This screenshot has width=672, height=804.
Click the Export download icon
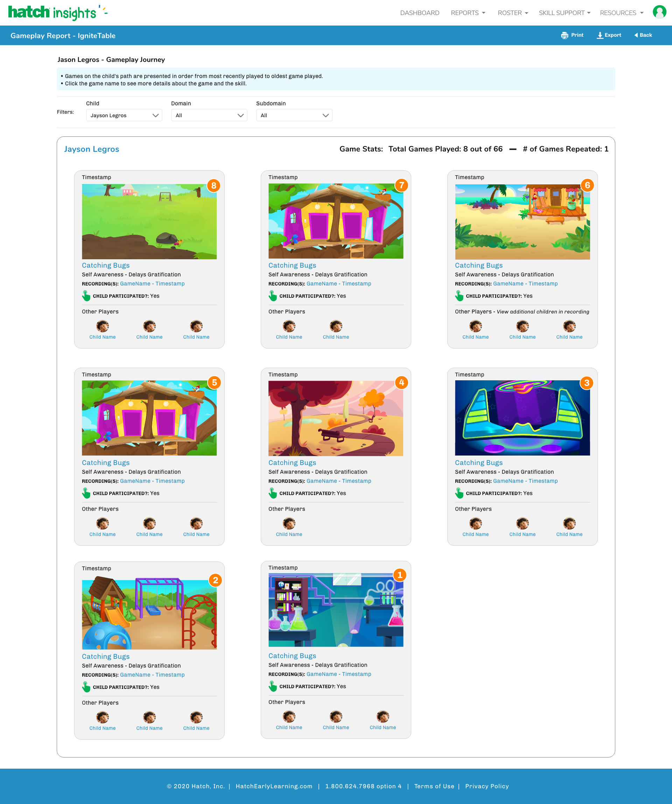(600, 35)
